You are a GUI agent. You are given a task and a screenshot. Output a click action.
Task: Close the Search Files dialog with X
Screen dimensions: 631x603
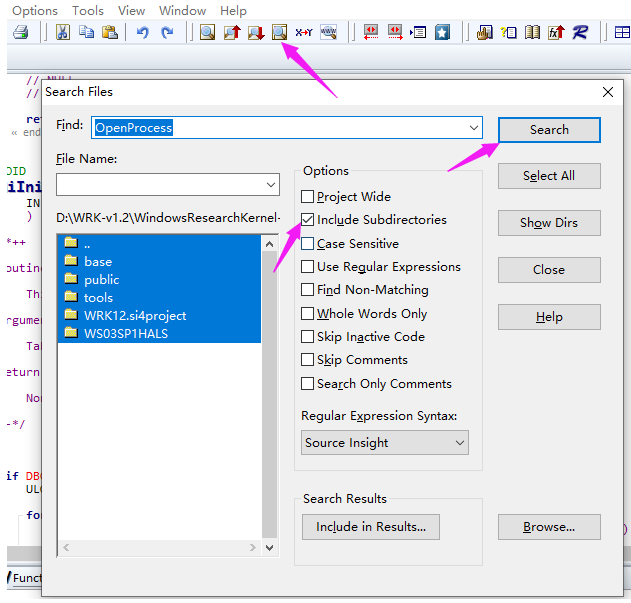pos(608,92)
